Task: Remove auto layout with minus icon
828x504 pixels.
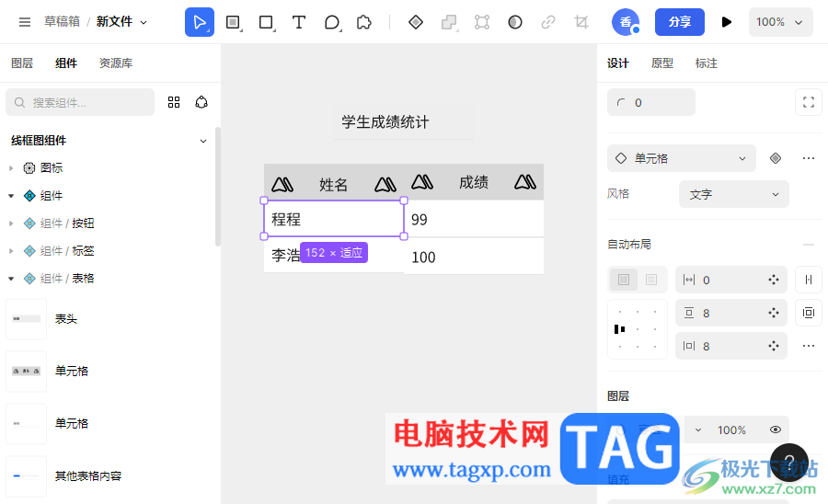Action: click(809, 245)
